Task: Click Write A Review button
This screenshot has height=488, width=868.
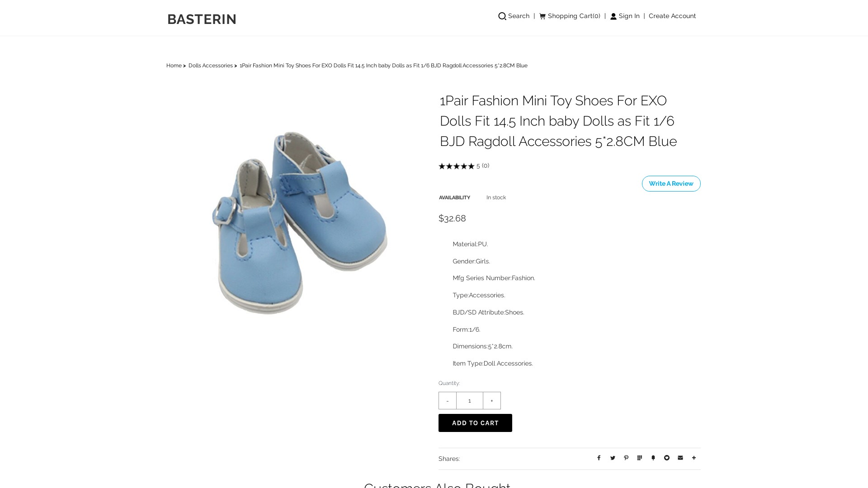Action: pyautogui.click(x=671, y=184)
